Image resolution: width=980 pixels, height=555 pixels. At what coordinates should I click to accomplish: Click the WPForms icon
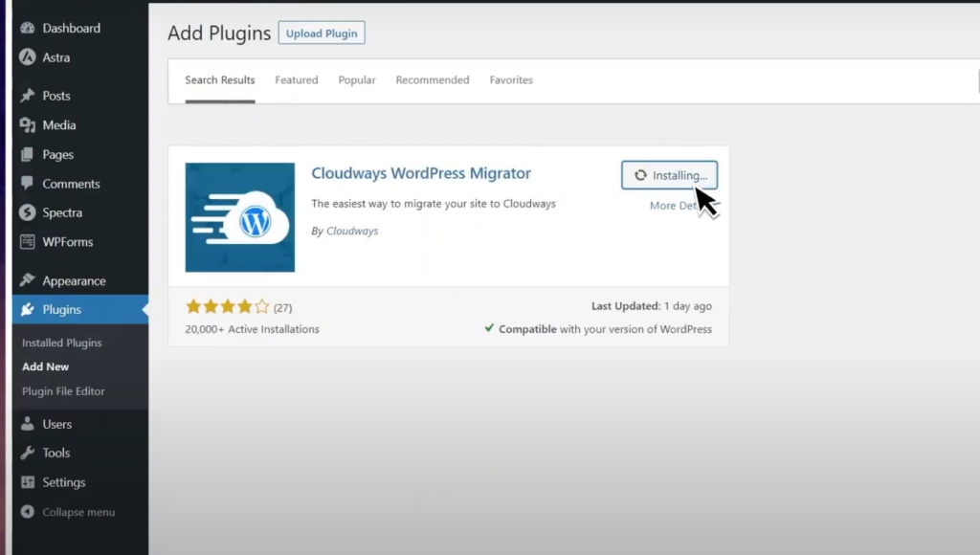(28, 242)
